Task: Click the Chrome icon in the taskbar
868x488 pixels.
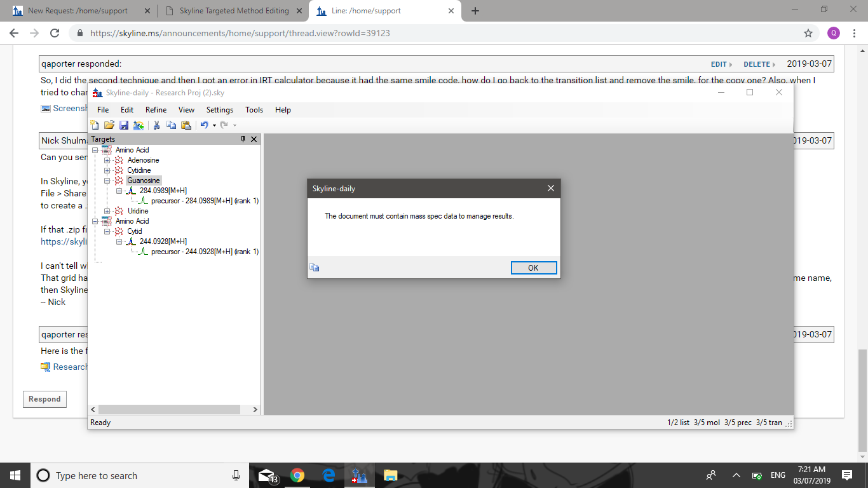Action: point(297,475)
